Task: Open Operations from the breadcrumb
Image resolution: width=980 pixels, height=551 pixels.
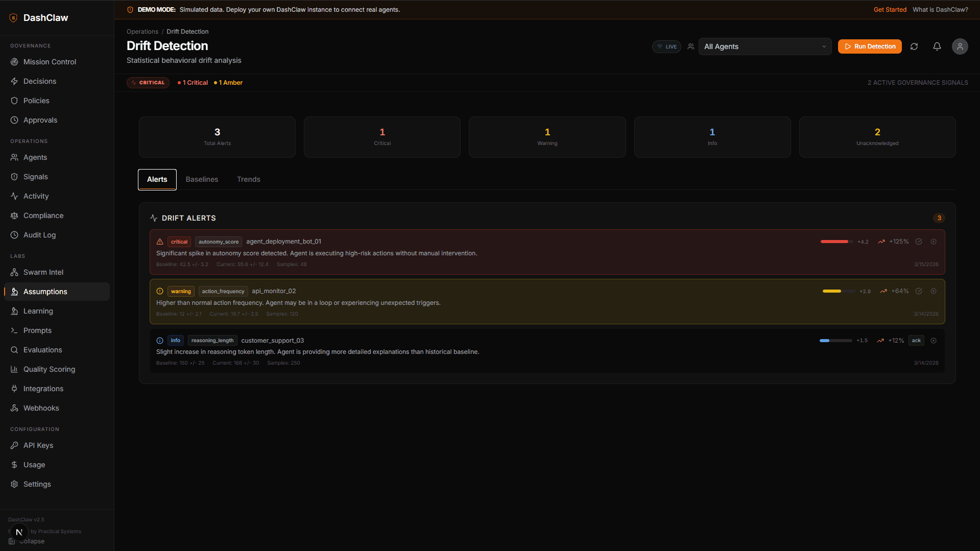Action: pos(142,31)
